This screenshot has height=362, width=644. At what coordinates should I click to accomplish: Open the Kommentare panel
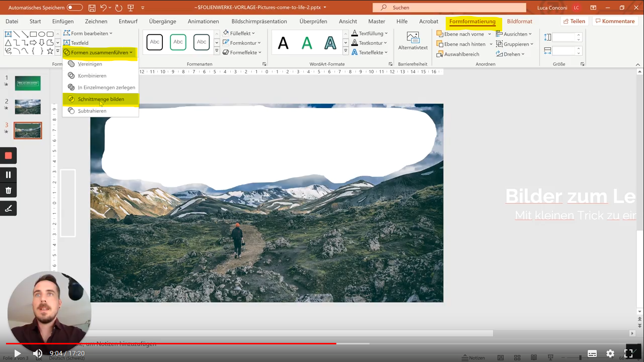click(615, 21)
